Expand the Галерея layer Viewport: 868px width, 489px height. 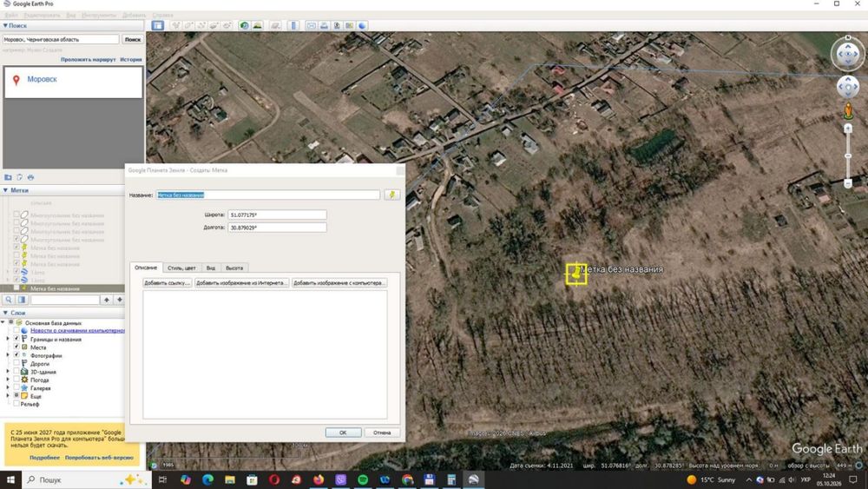point(8,387)
